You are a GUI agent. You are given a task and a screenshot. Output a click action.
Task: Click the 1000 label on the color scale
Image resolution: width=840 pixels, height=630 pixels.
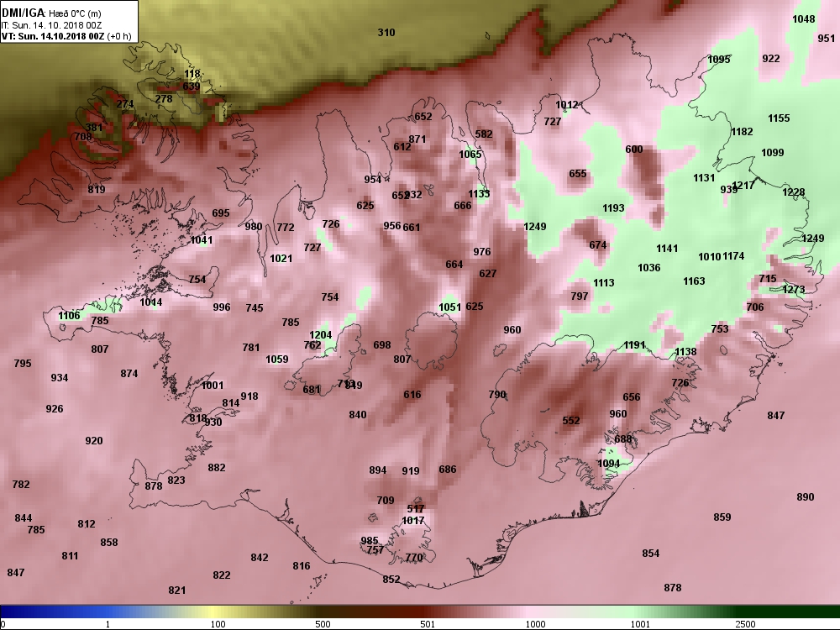point(535,624)
